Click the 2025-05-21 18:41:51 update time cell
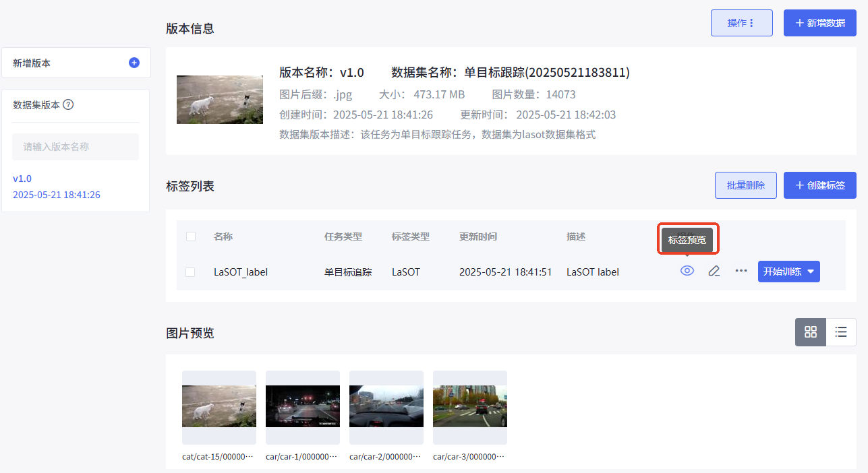This screenshot has height=473, width=868. (x=506, y=272)
